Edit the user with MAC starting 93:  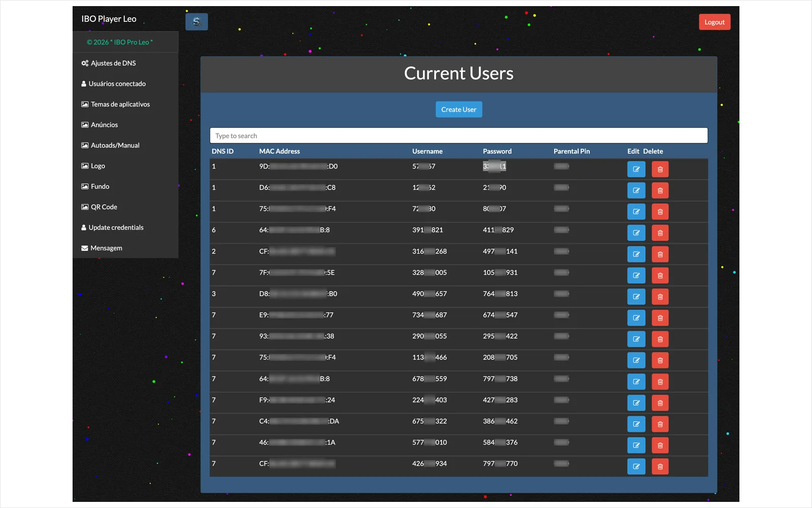pyautogui.click(x=636, y=339)
